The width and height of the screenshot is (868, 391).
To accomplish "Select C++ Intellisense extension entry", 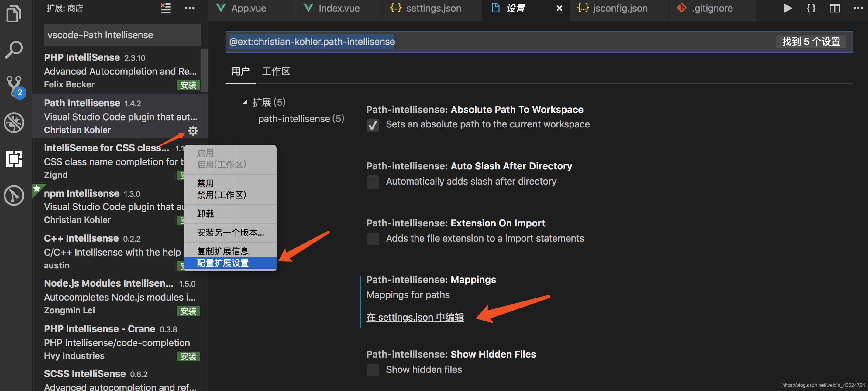I will pyautogui.click(x=108, y=251).
